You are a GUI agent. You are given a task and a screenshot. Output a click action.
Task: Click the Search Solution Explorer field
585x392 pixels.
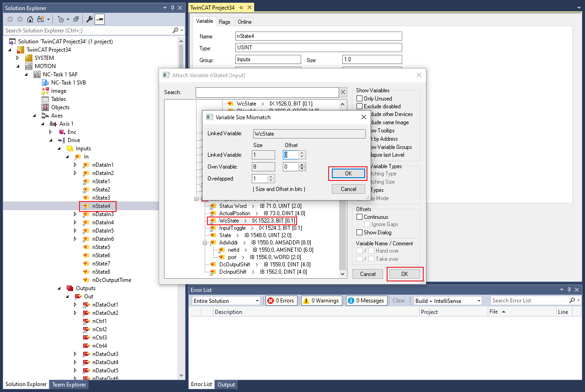[87, 31]
